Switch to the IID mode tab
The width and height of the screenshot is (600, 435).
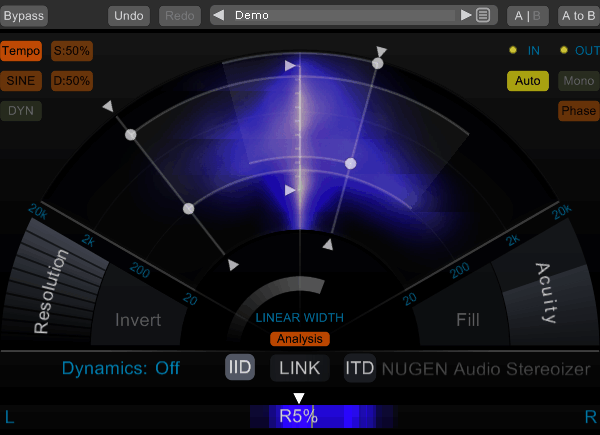click(x=239, y=368)
